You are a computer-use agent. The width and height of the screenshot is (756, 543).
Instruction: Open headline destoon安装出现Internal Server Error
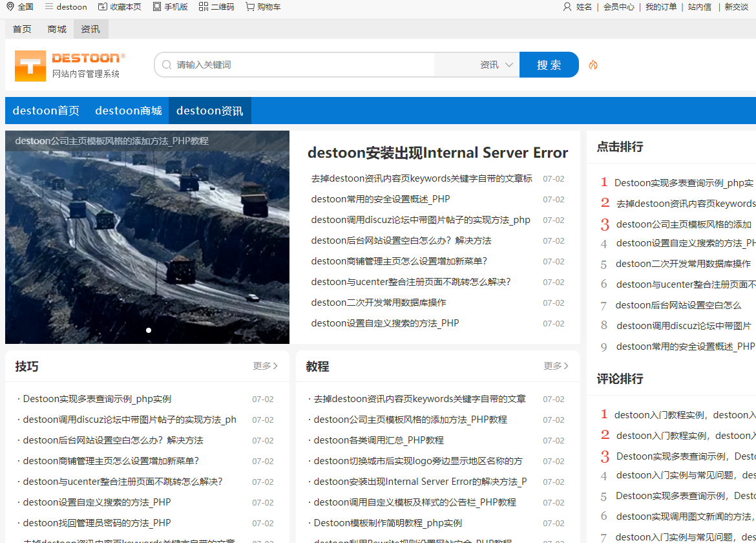coord(438,153)
